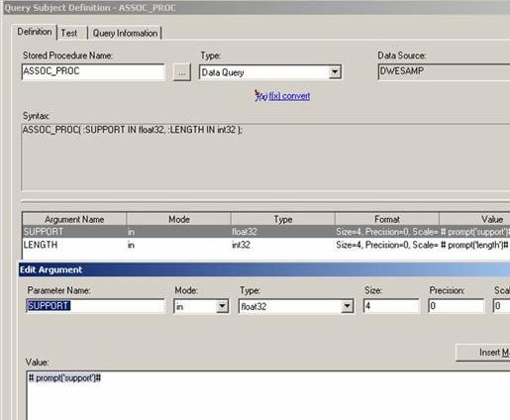Click the Size input field
510x420 pixels.
pos(391,306)
